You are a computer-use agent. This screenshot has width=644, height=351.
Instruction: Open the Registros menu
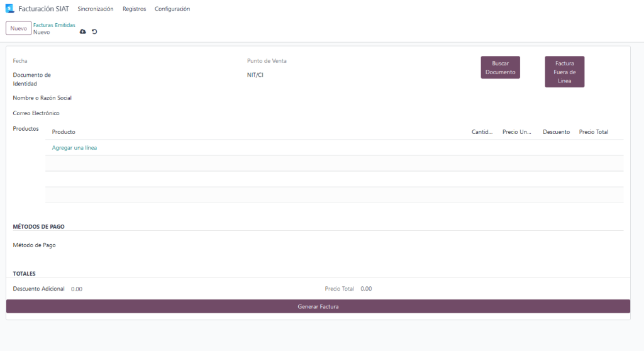135,9
